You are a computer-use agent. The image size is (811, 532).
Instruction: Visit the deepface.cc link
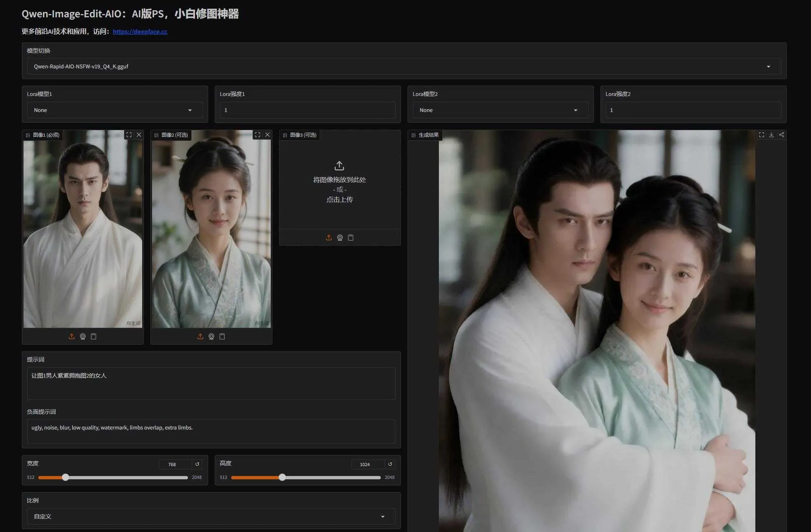tap(140, 31)
